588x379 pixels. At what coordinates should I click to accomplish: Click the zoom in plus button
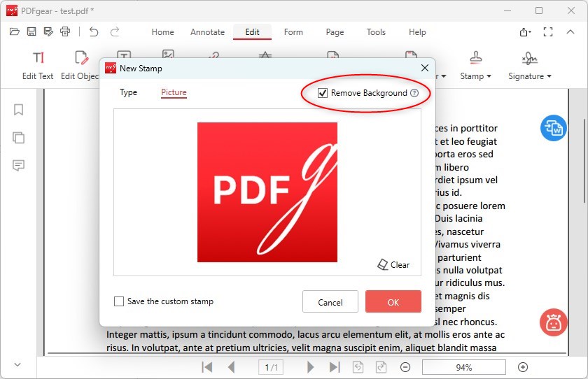tap(523, 367)
